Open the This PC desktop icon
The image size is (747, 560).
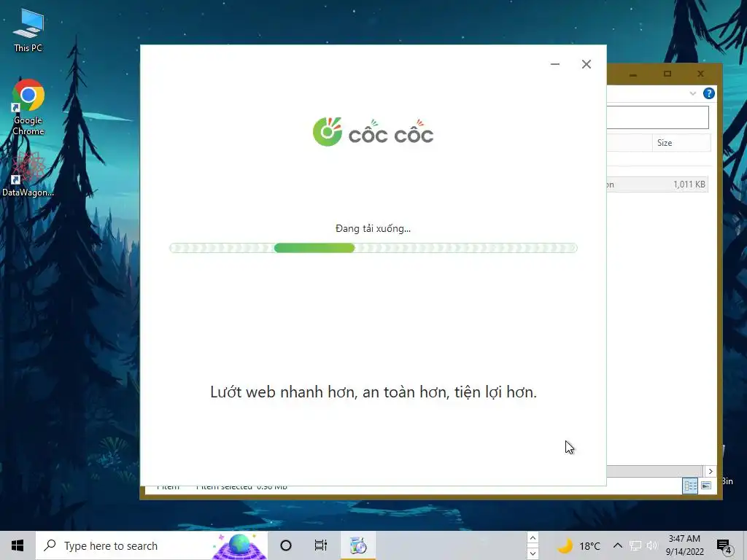tap(28, 30)
